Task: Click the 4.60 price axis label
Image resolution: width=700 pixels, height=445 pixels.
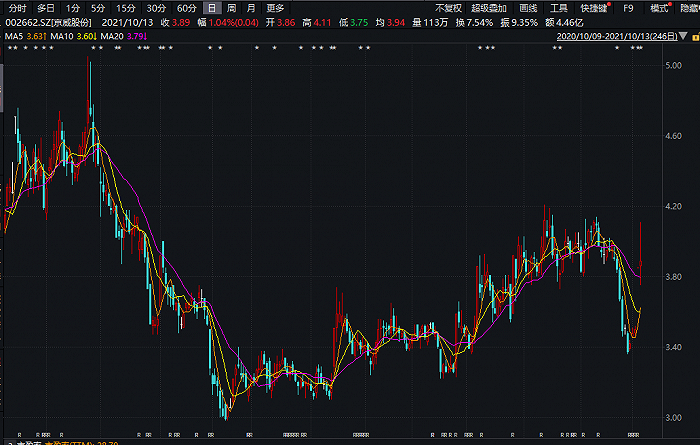Action: pos(674,136)
